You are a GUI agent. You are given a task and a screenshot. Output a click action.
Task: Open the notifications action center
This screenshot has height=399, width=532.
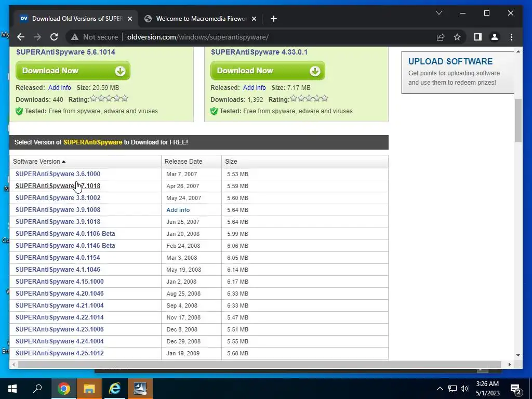[x=516, y=389]
